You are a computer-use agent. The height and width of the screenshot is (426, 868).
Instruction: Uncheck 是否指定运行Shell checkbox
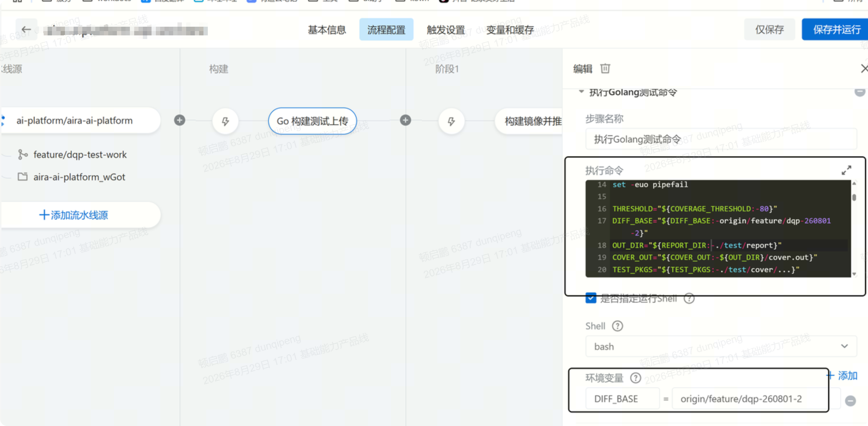tap(591, 298)
